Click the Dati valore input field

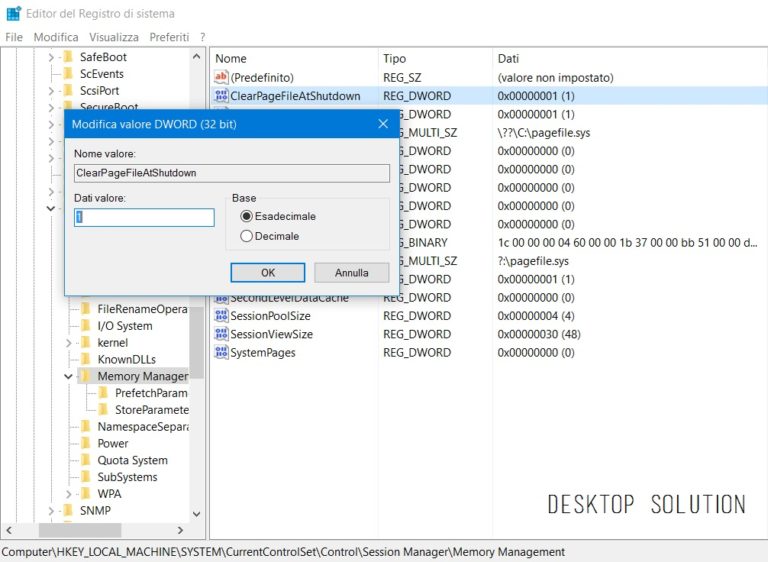click(144, 217)
